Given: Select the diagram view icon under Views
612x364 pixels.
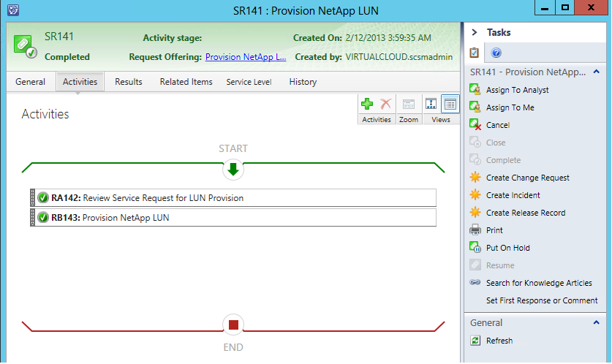Looking at the screenshot, I should click(x=431, y=105).
